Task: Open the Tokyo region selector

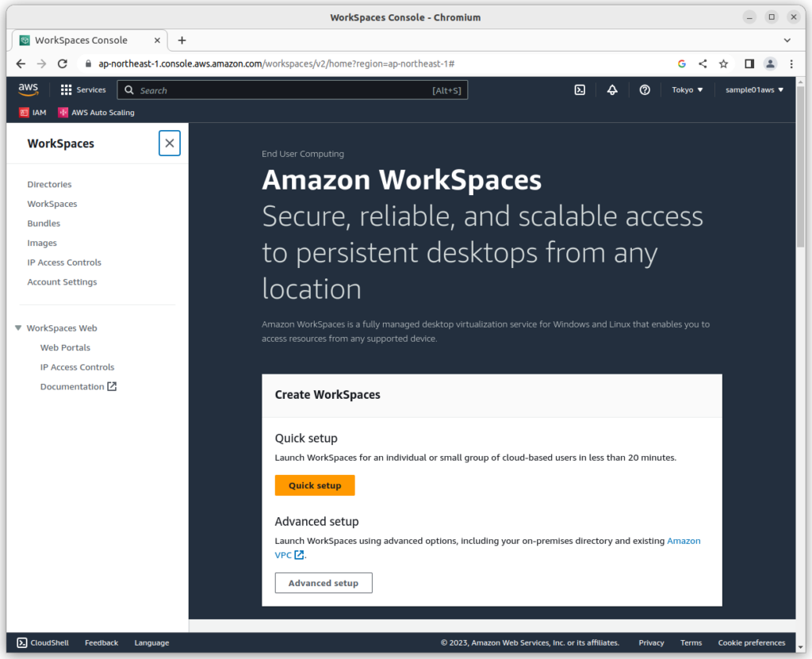Action: pos(687,90)
